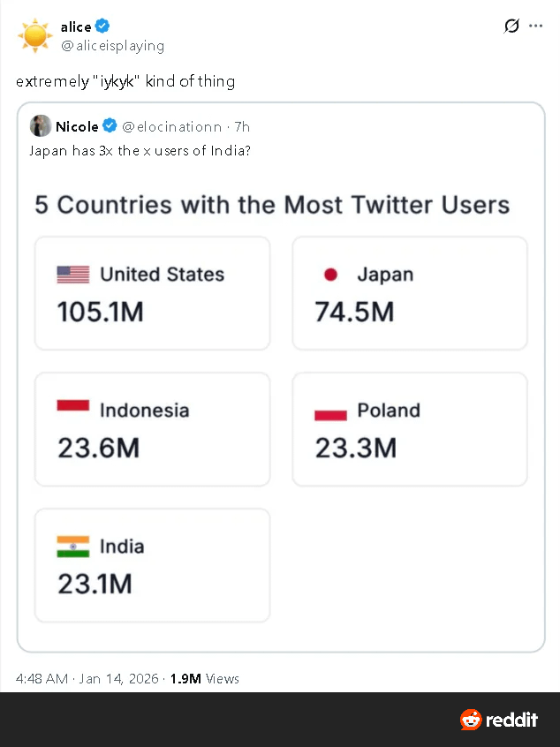
Task: Click the Poland flag icon
Action: pos(330,413)
